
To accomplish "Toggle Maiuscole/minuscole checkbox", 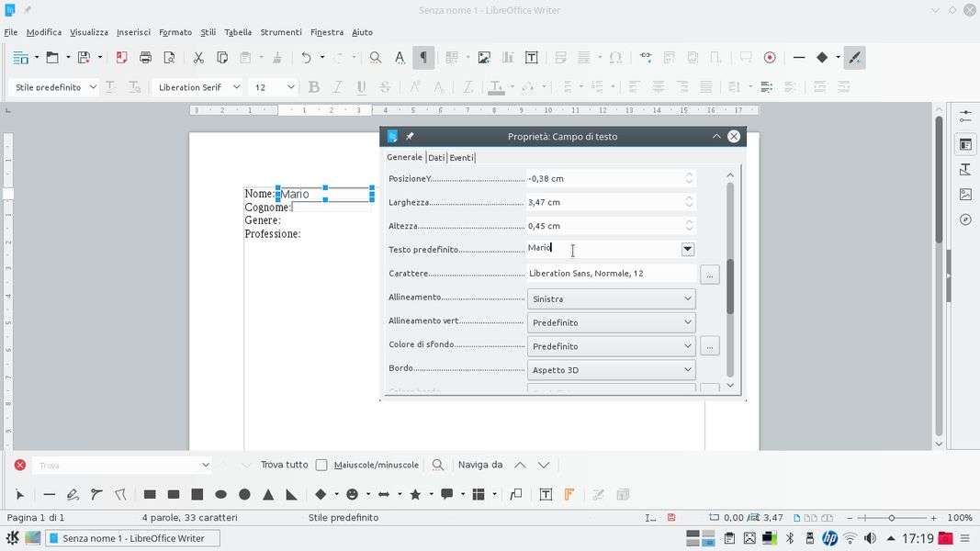I will (321, 465).
